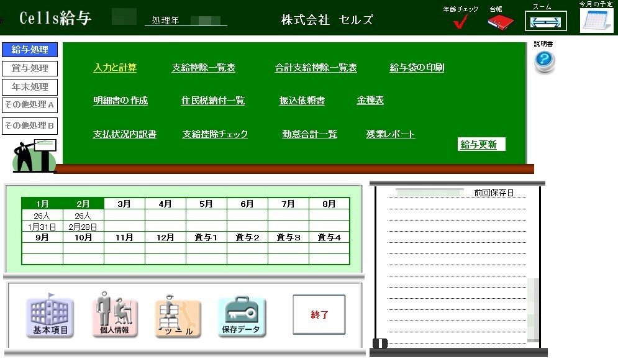Switch to the 年末処理 tab
Image resolution: width=618 pixels, height=364 pixels.
30,87
